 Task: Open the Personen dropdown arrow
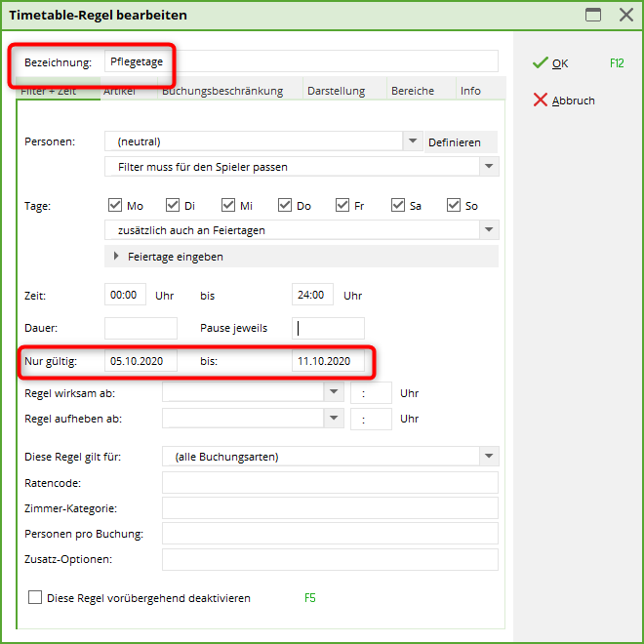pos(412,141)
